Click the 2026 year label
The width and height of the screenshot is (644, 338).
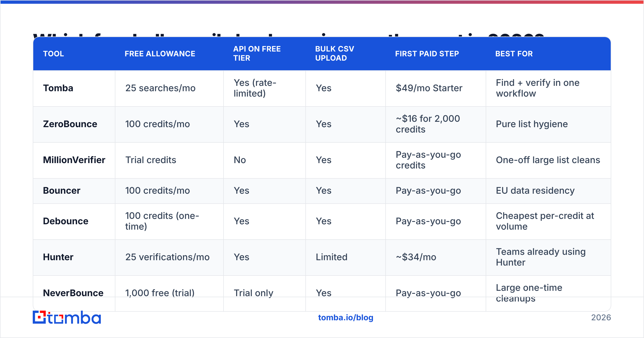tap(601, 318)
